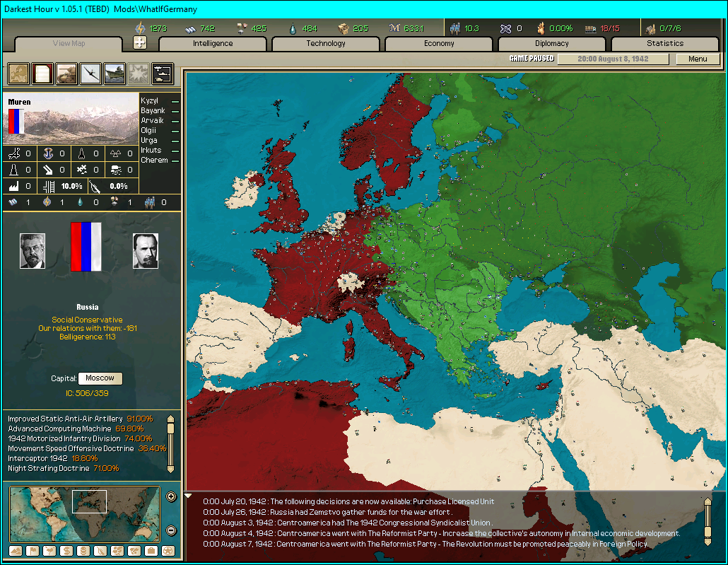Click the message log scrollbar on right
Image resolution: width=728 pixels, height=565 pixels.
[x=708, y=521]
